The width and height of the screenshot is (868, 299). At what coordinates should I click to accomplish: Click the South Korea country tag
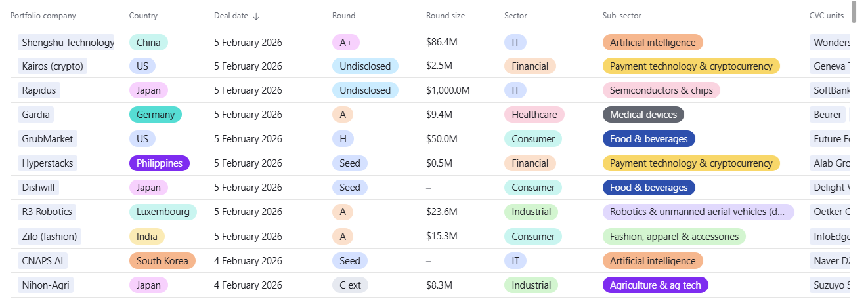(162, 261)
